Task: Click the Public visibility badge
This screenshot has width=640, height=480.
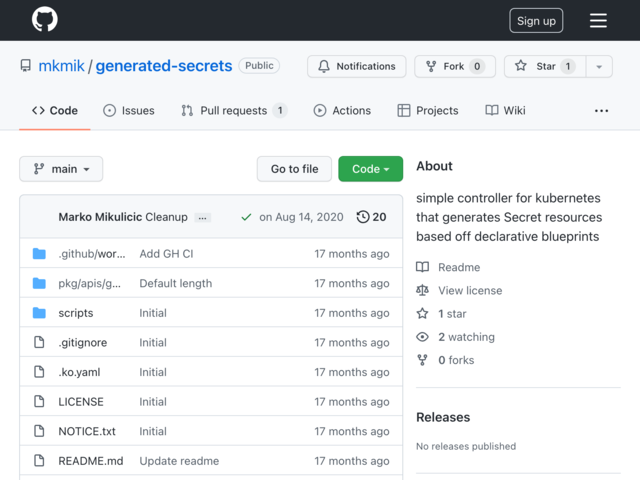Action: coord(259,66)
